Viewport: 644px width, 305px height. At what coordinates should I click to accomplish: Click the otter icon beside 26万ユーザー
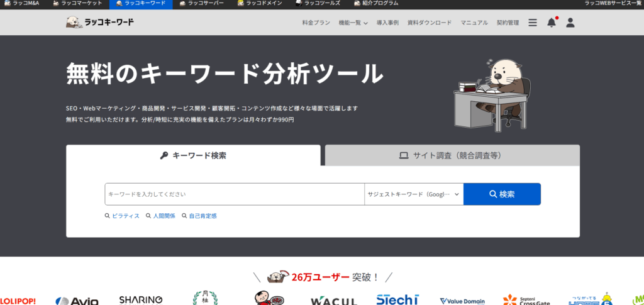[278, 277]
